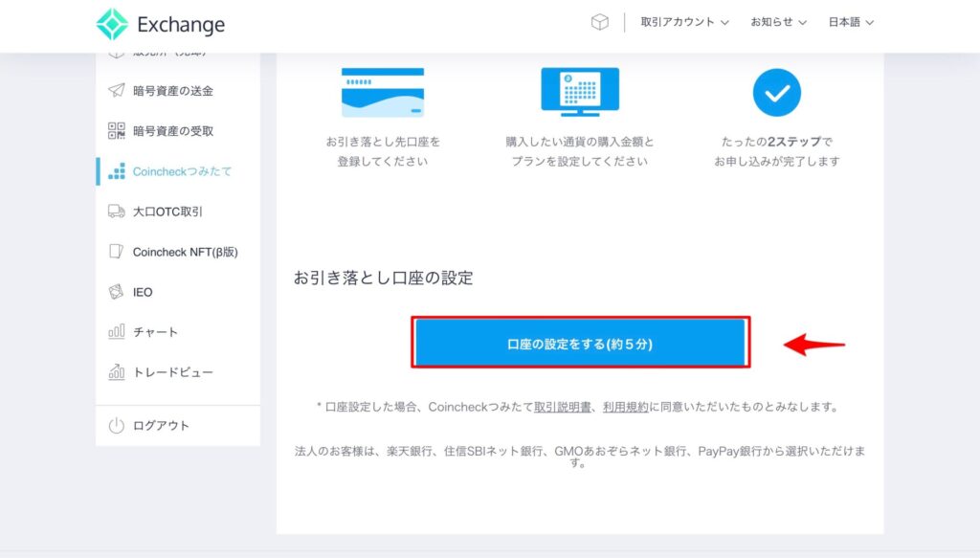Click the paper plane send icon
The image size is (980, 558).
pos(116,91)
